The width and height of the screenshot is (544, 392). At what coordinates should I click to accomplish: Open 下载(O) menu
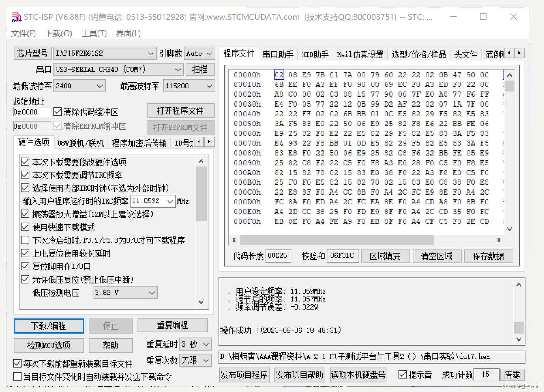pyautogui.click(x=59, y=33)
